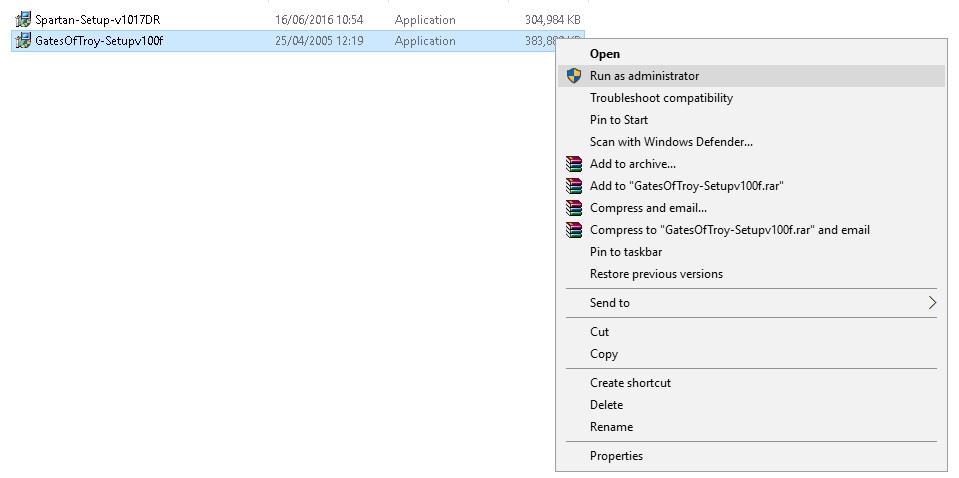This screenshot has width=959, height=478.
Task: Pin the application to Start
Action: coord(619,120)
